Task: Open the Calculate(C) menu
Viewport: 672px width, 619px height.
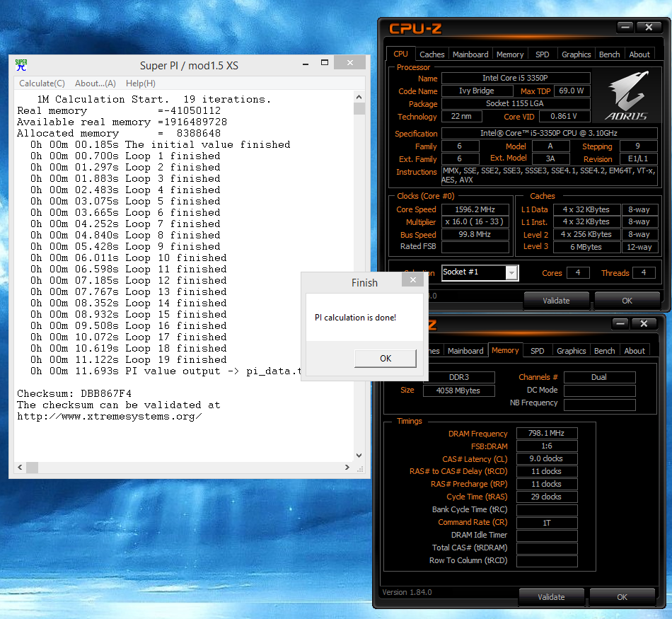Action: (x=42, y=83)
